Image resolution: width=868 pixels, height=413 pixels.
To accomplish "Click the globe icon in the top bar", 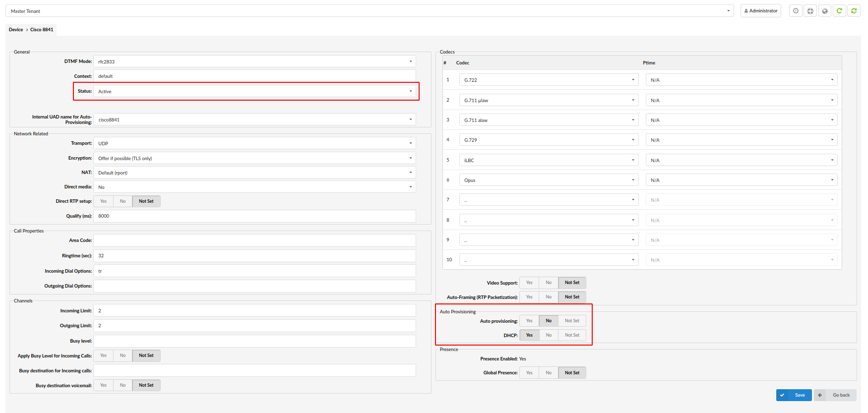I will [824, 11].
